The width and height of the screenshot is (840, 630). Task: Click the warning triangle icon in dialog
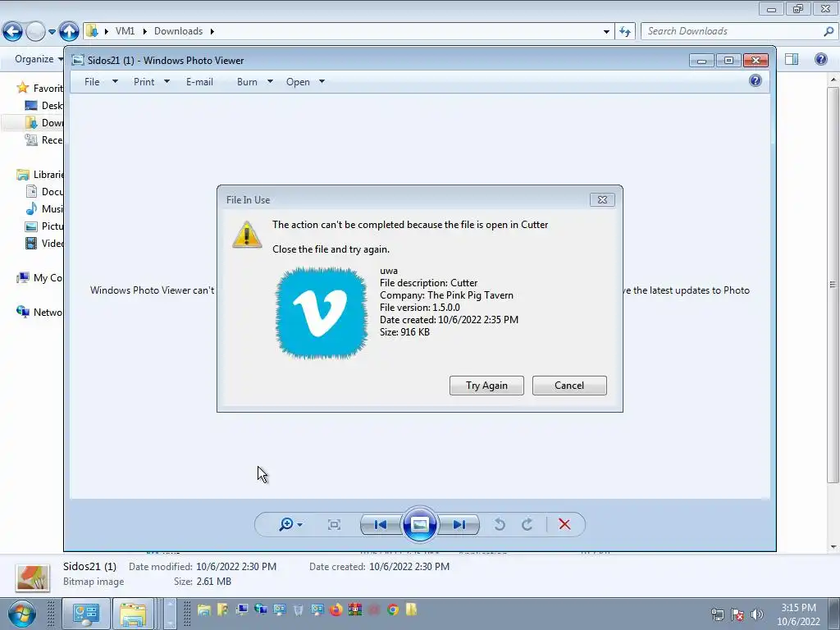(x=246, y=235)
